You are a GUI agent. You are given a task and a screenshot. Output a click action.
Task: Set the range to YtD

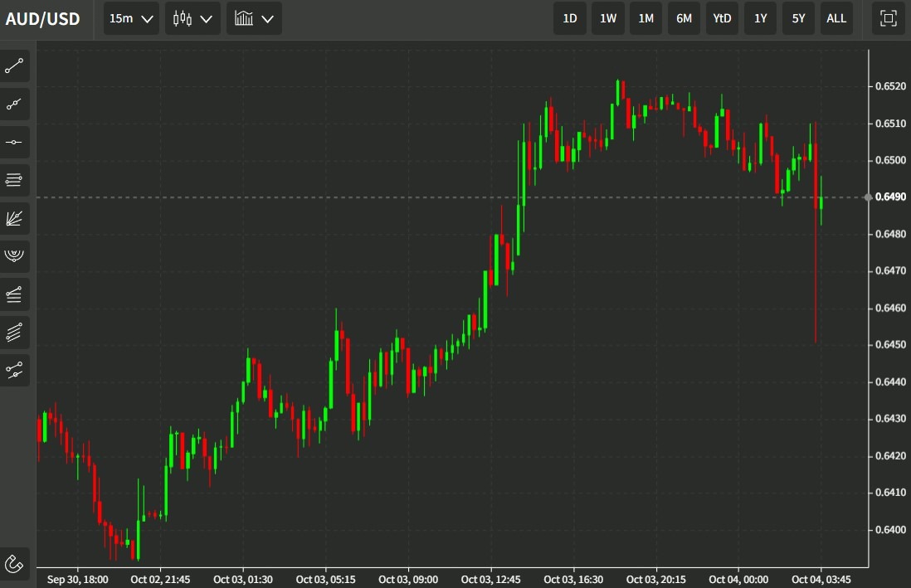(x=722, y=18)
